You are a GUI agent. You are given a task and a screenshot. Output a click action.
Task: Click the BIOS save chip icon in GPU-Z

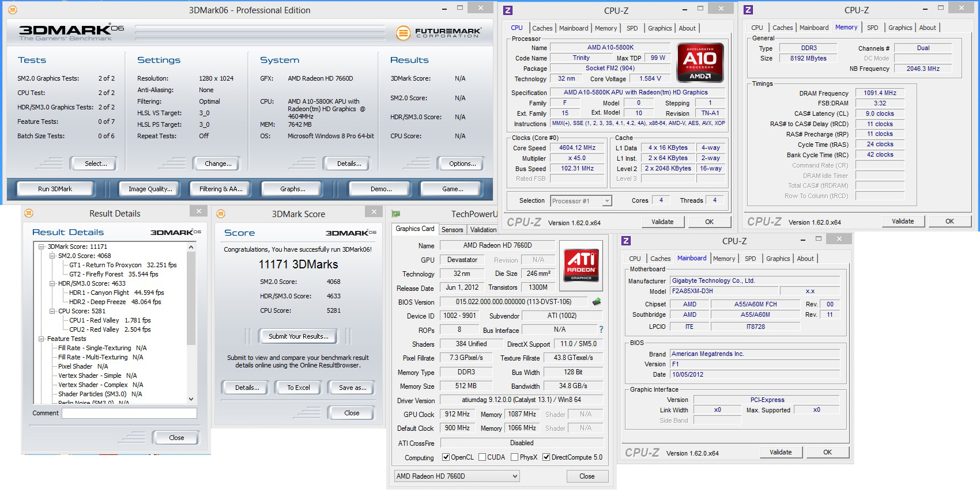tap(597, 301)
